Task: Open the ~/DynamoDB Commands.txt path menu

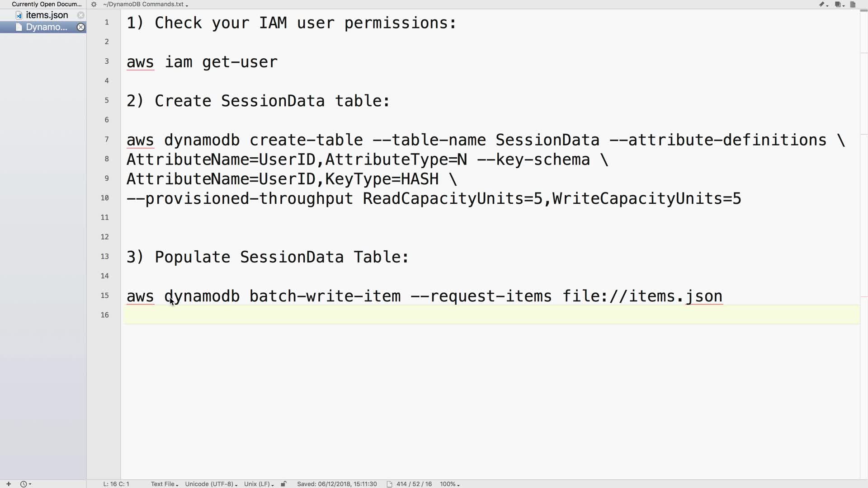Action: [x=145, y=5]
